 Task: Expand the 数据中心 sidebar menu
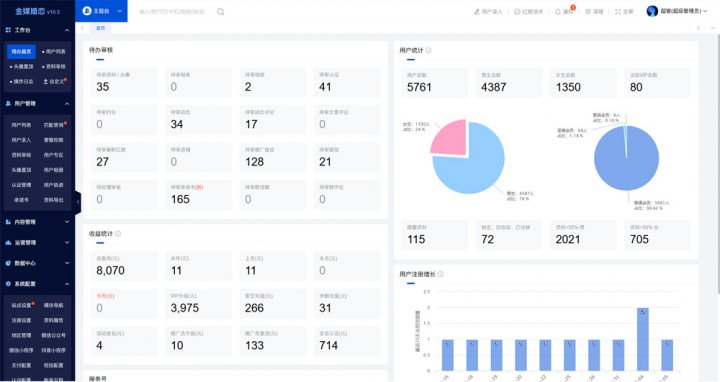[x=38, y=263]
